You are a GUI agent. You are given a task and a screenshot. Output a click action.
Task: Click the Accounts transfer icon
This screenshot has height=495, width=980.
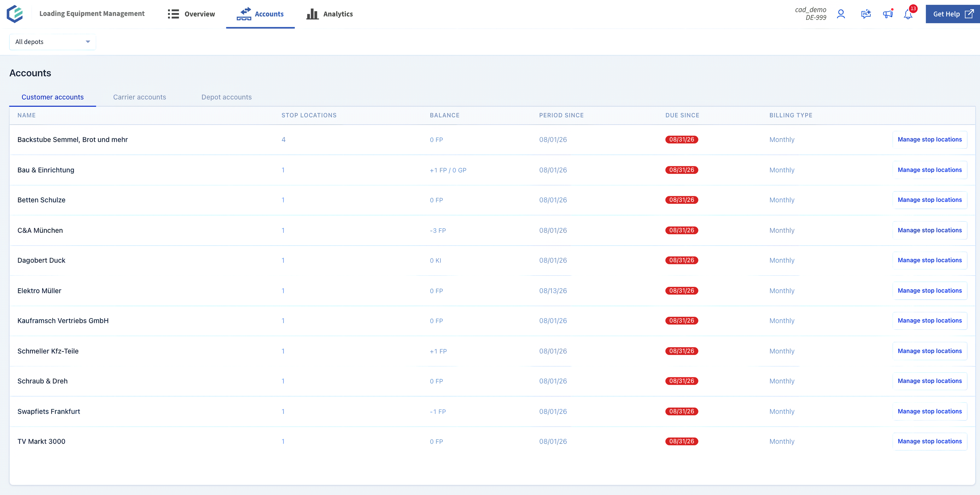click(244, 14)
